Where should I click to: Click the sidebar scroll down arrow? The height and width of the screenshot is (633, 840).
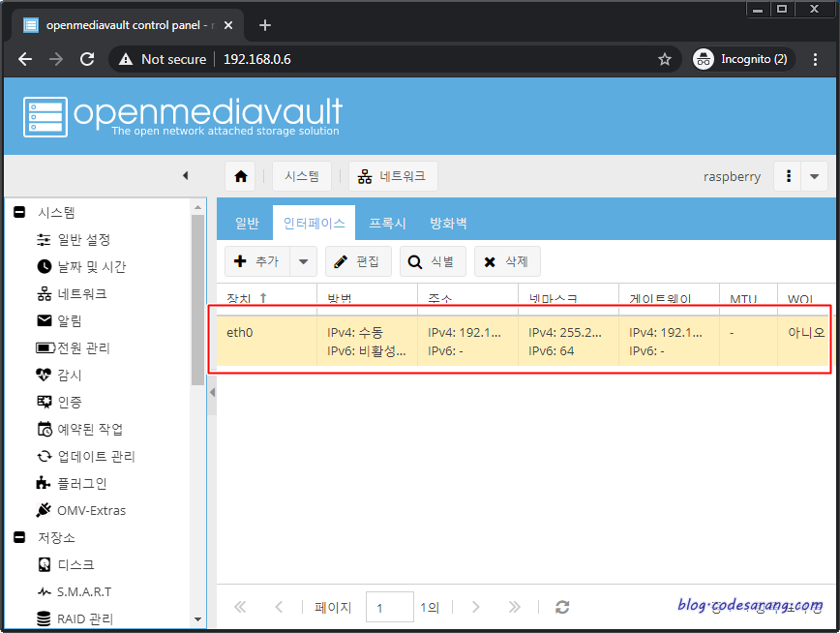pos(197,619)
